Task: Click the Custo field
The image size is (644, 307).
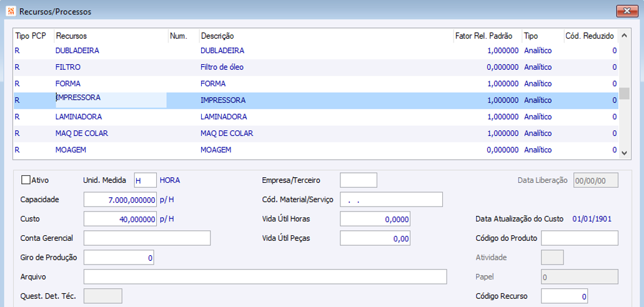Action: (121, 219)
